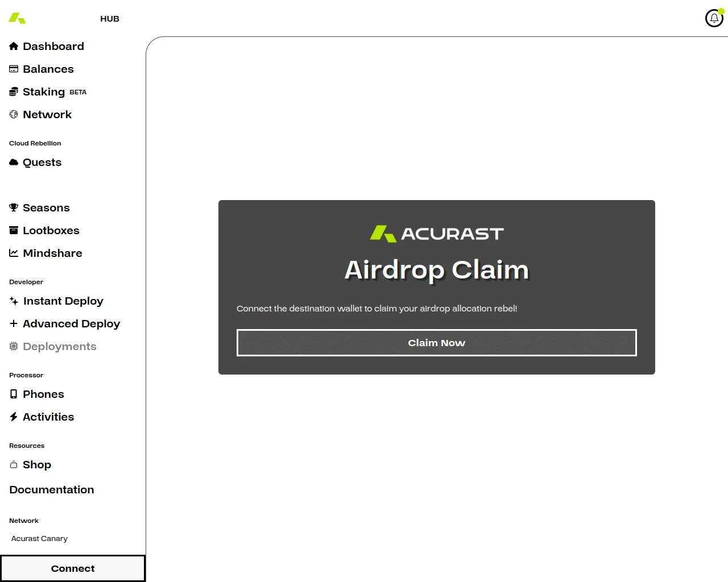The height and width of the screenshot is (582, 728).
Task: Click the Resources section label
Action: 27,446
